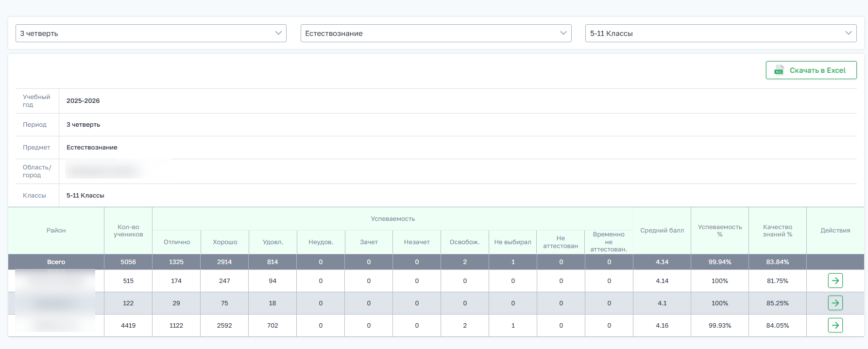Click the Качество знаний % column header
The height and width of the screenshot is (349, 868).
tap(778, 231)
